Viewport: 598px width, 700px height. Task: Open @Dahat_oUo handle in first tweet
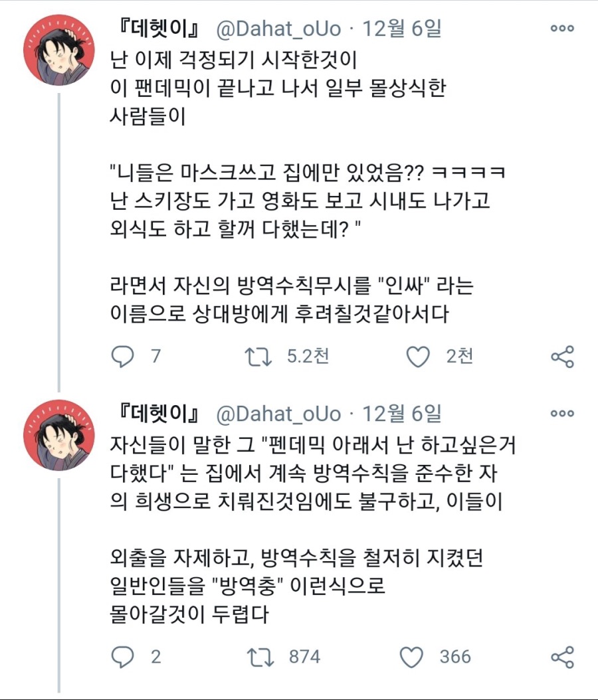(x=279, y=29)
